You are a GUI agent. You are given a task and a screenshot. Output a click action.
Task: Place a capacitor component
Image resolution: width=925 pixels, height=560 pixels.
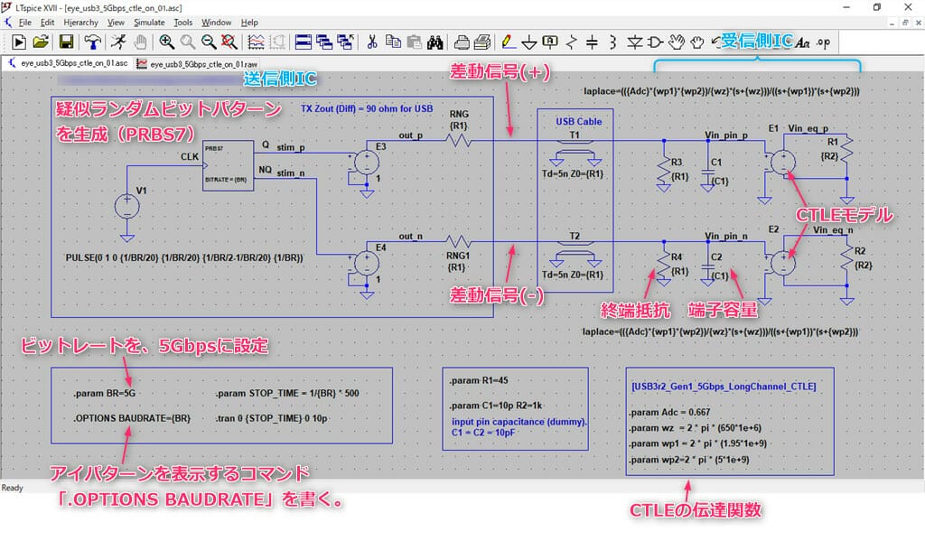(592, 41)
